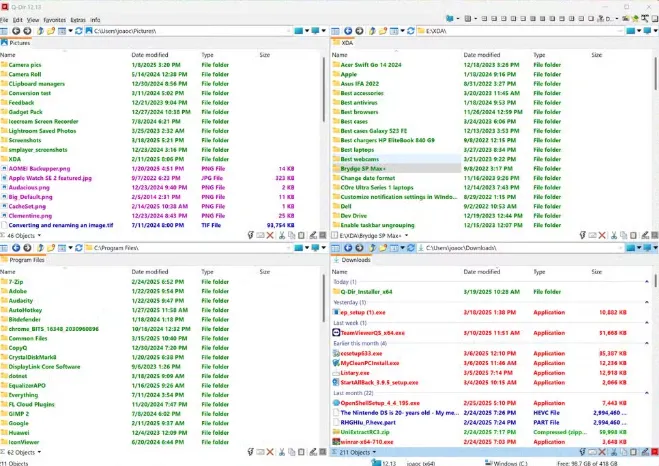Click delete X icon in Pictures pane status bar

270,235
